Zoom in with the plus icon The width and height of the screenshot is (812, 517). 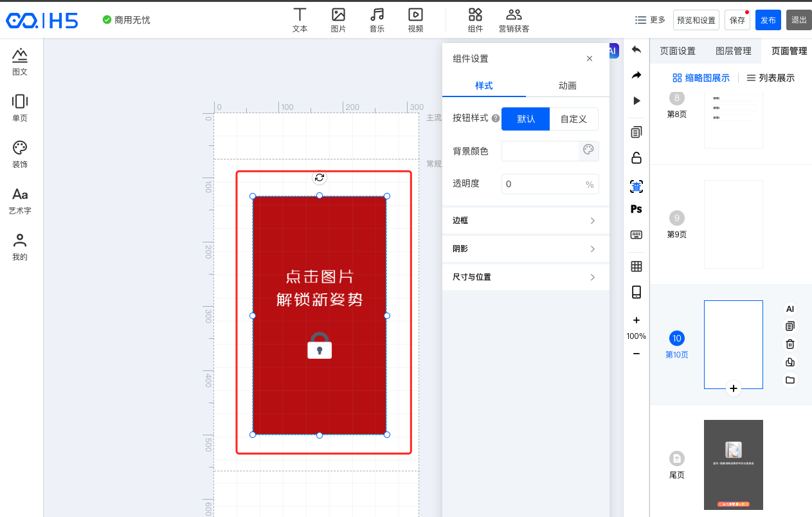[x=636, y=320]
